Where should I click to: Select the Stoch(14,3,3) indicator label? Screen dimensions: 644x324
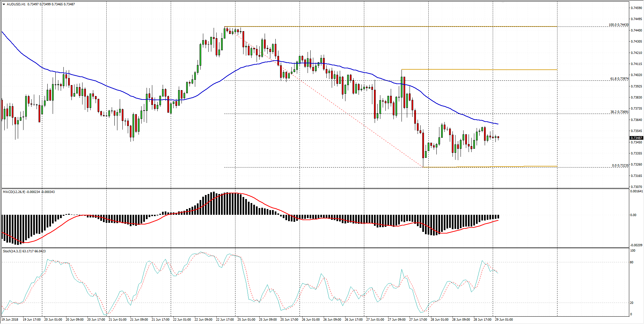(12, 251)
